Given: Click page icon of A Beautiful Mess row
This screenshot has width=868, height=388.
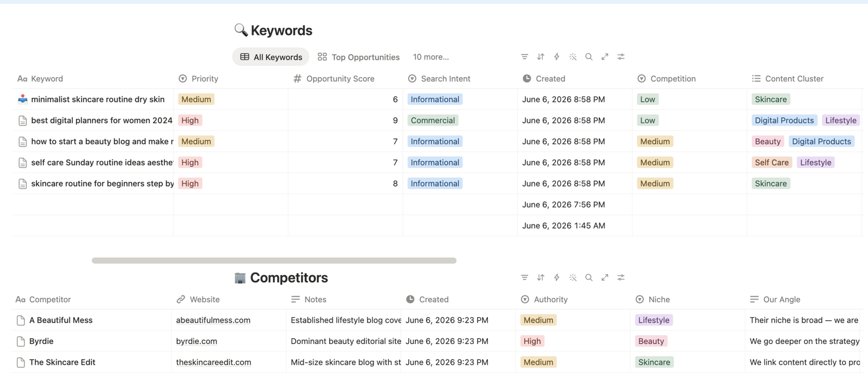Looking at the screenshot, I should (21, 320).
